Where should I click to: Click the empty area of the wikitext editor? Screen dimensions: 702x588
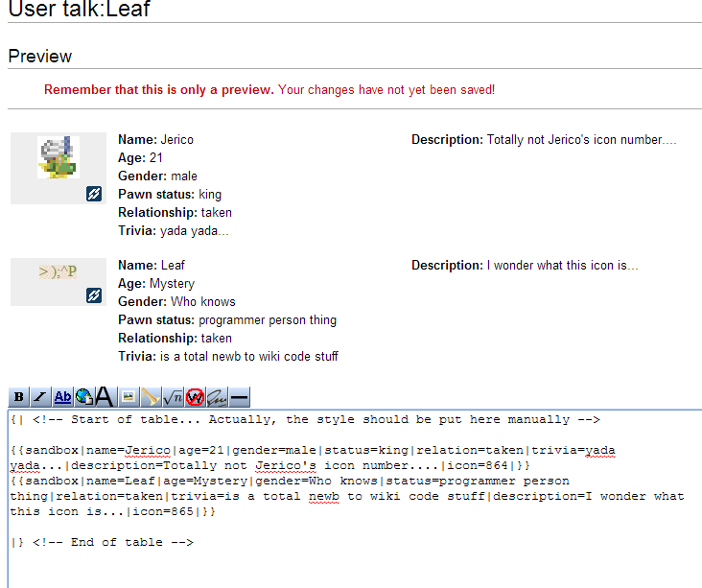point(355,570)
